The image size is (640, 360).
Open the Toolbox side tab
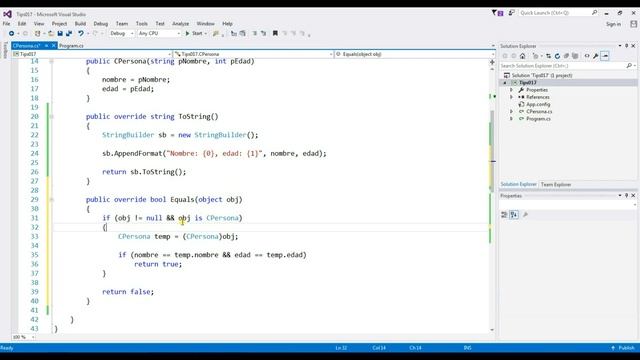[x=5, y=50]
